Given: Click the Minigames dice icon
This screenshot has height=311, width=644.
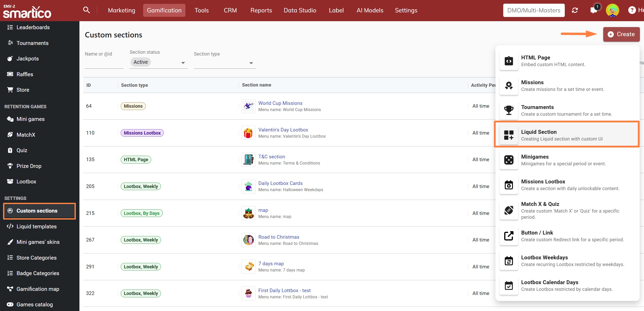Looking at the screenshot, I should tap(509, 160).
